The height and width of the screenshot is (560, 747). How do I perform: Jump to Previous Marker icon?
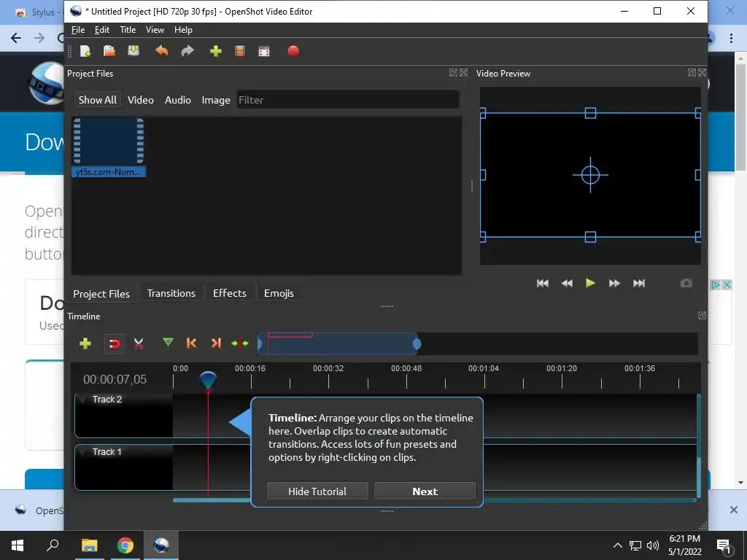[192, 343]
